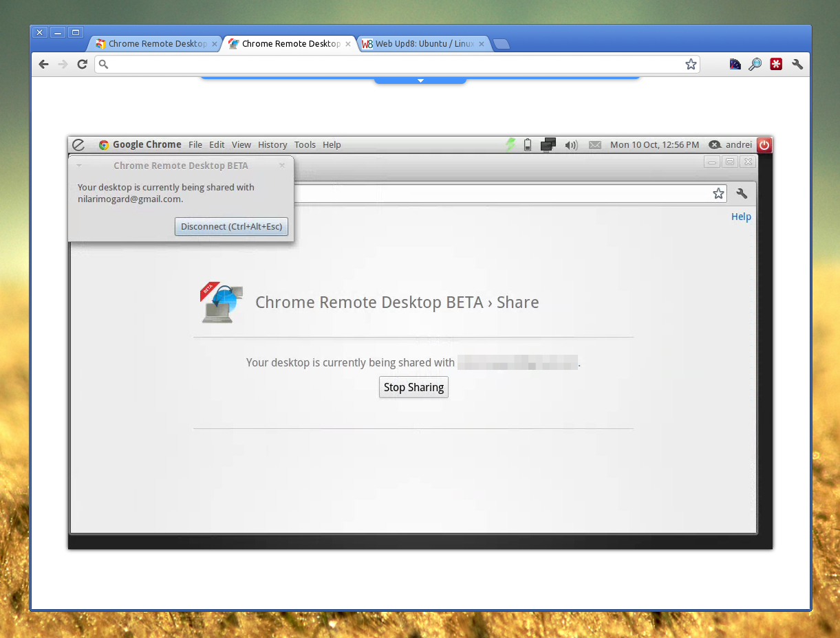The image size is (840, 638).
Task: Click the Stop Sharing button
Action: (413, 387)
